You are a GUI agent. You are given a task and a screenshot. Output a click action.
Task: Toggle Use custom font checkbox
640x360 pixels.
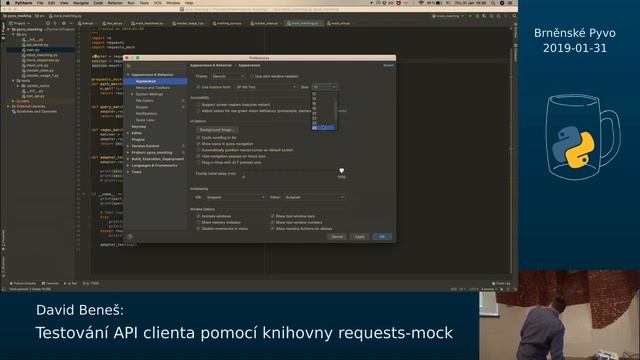coord(198,87)
